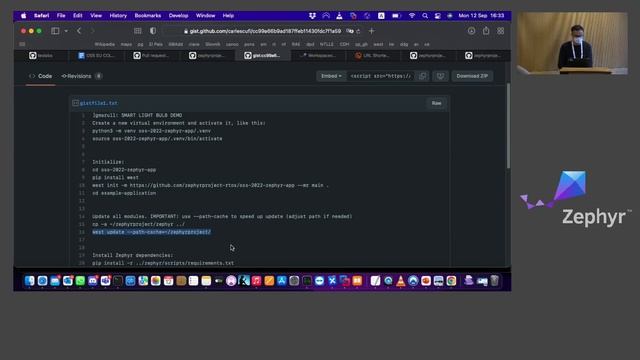Open VLC from the Dock
Screen dimensions: 640x360
coord(401,281)
